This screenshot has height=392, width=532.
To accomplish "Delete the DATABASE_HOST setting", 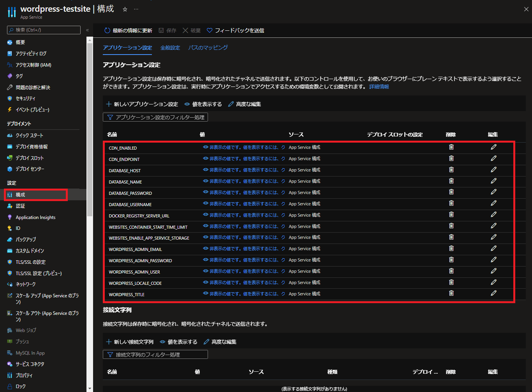I will click(x=451, y=170).
